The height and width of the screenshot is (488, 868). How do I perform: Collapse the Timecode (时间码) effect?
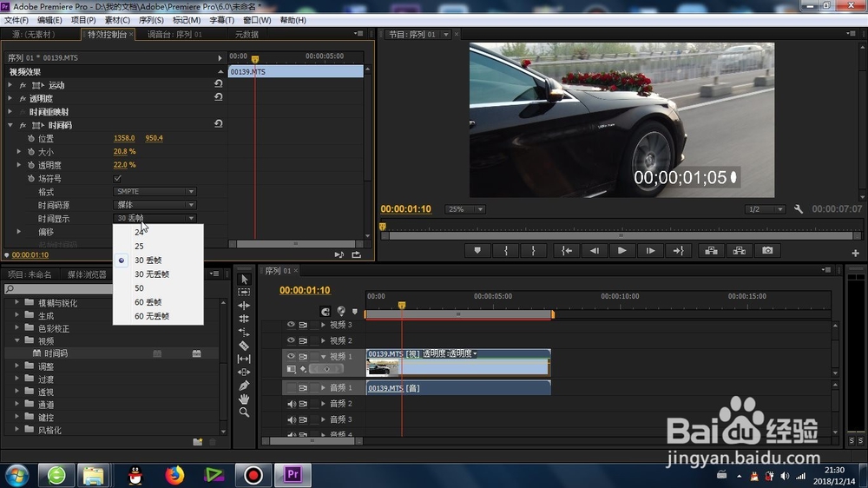click(x=10, y=125)
